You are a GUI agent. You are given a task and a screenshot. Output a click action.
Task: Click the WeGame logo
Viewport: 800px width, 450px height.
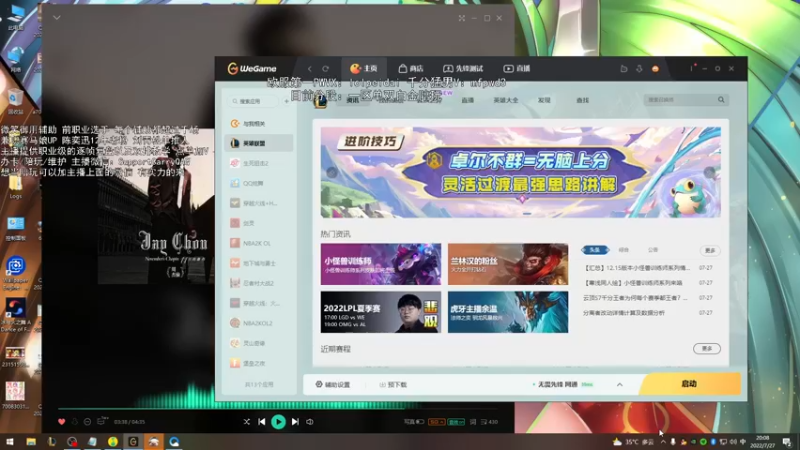pyautogui.click(x=252, y=68)
